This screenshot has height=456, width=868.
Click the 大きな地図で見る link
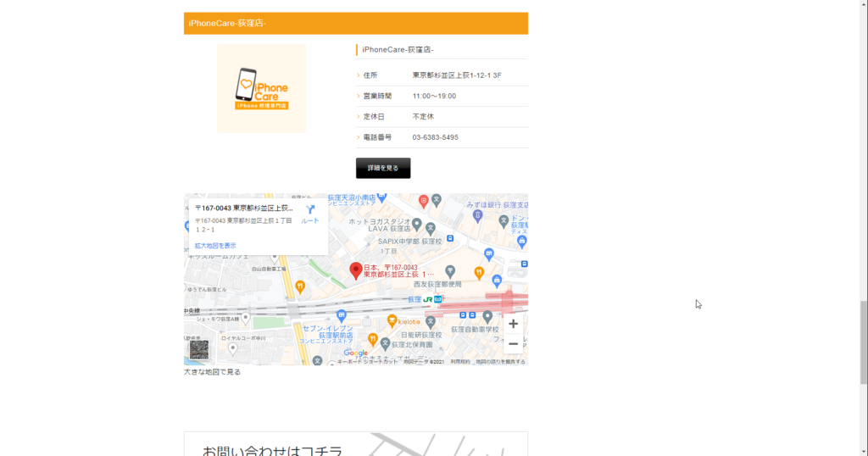tap(212, 372)
